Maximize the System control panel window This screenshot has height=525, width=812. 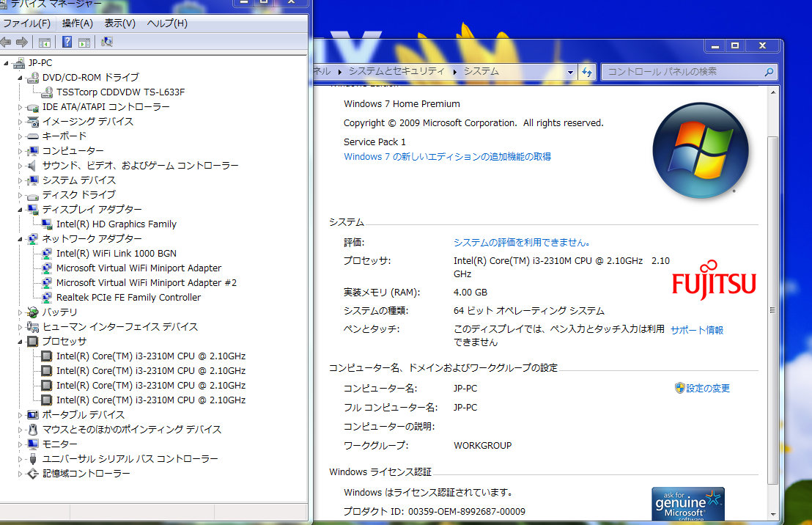tap(735, 45)
